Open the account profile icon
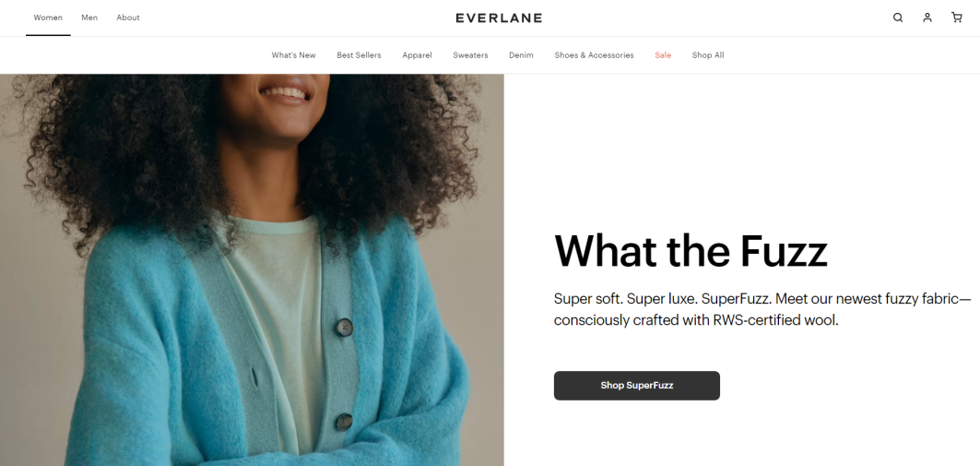 (x=927, y=18)
